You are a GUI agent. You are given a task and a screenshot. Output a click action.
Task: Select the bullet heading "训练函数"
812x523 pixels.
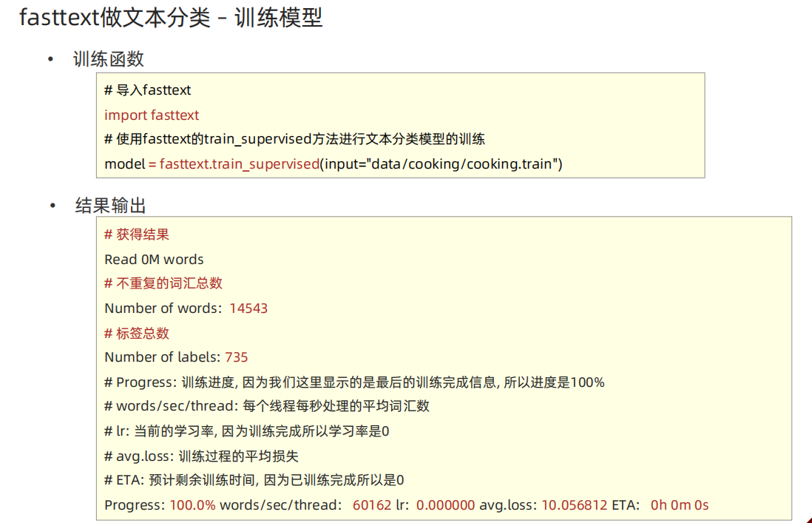click(108, 59)
